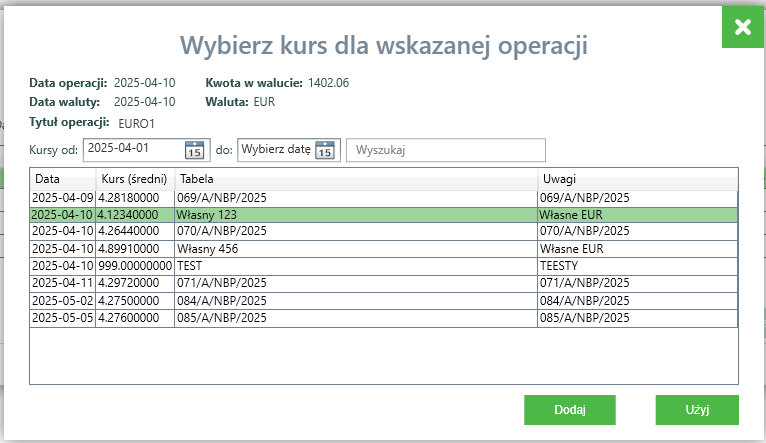Click the rate value 4.29720000

coord(128,283)
